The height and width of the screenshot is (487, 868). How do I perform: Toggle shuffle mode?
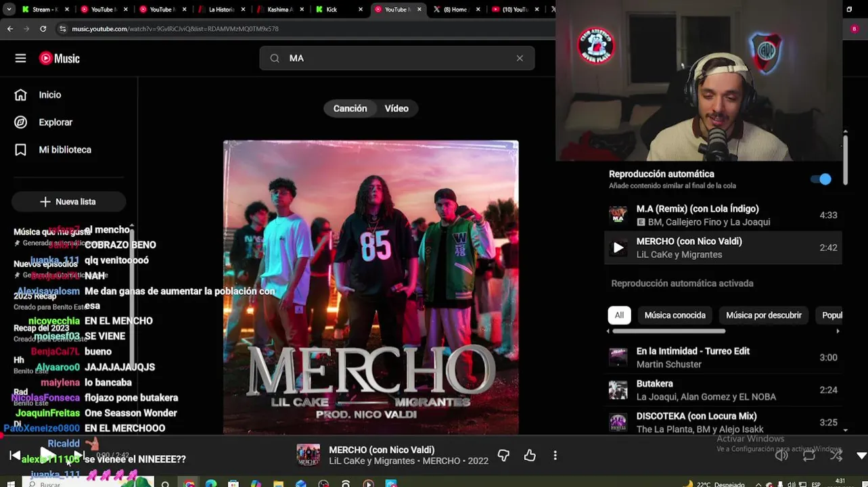[836, 456]
